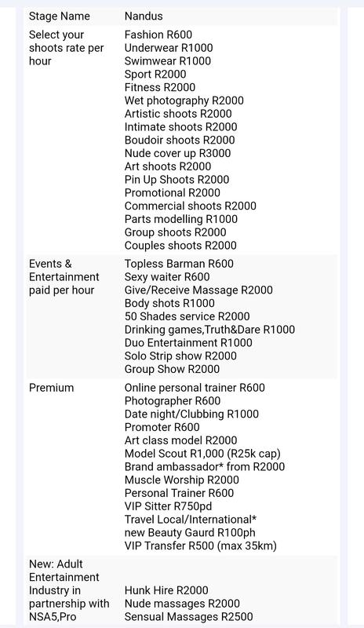Screen dimensions: 364x628
Task: Click the Stage Name label
Action: [60, 16]
